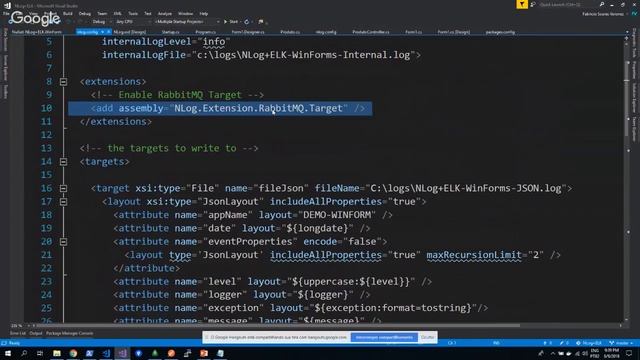The image size is (640, 360).
Task: Switch to the Produto.cs tab
Action: [x=290, y=32]
